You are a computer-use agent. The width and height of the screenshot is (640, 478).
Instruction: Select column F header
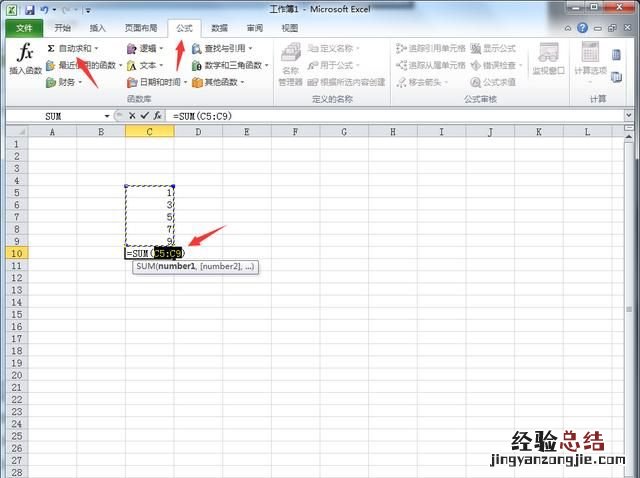click(x=295, y=131)
